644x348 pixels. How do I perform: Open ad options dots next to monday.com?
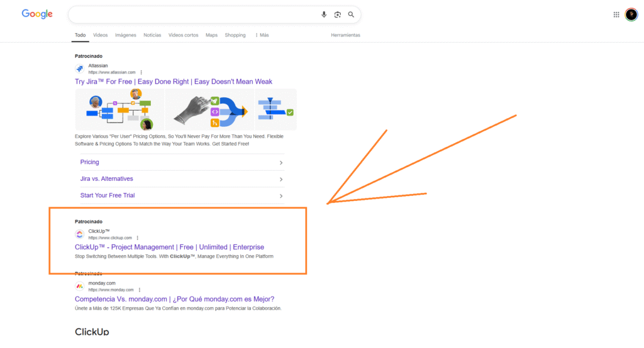tap(140, 290)
